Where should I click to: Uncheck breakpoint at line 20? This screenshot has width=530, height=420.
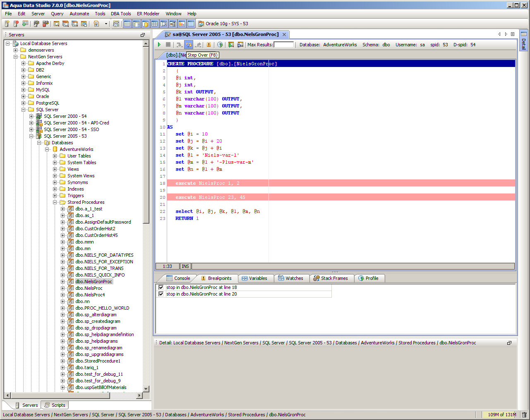point(161,294)
